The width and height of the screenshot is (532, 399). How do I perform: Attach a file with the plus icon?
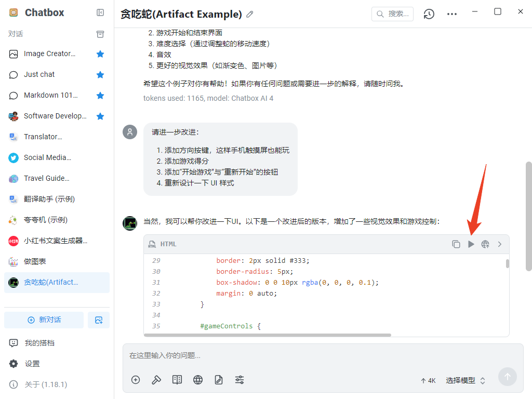click(x=135, y=380)
